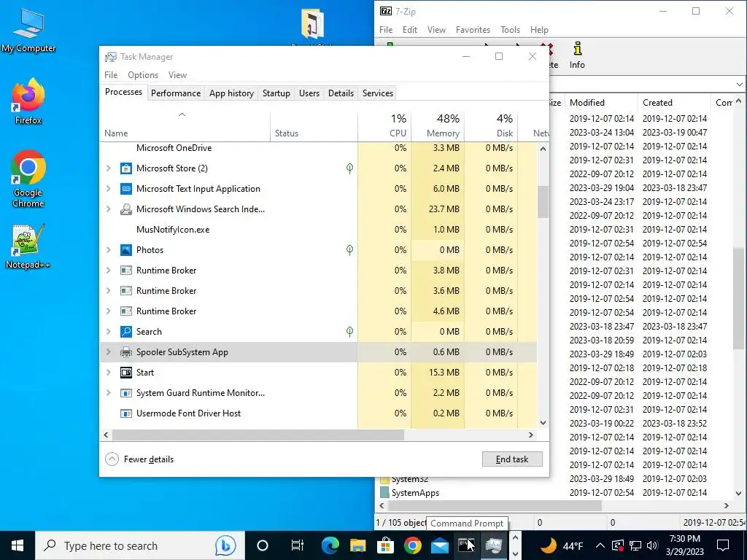Screen dimensions: 747x560
Task: Open the 7-Zip Tools menu
Action: point(510,29)
